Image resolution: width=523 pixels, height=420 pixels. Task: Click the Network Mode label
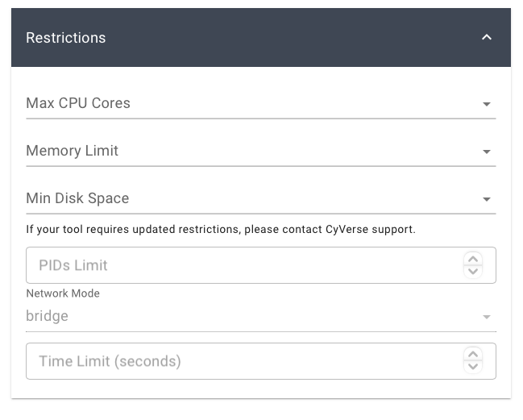click(63, 293)
